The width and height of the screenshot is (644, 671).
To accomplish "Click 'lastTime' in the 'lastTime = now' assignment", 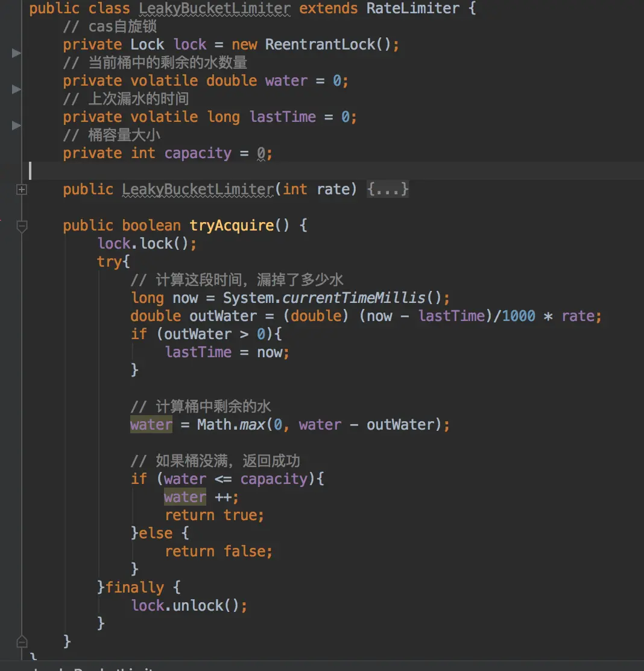I will [x=198, y=352].
